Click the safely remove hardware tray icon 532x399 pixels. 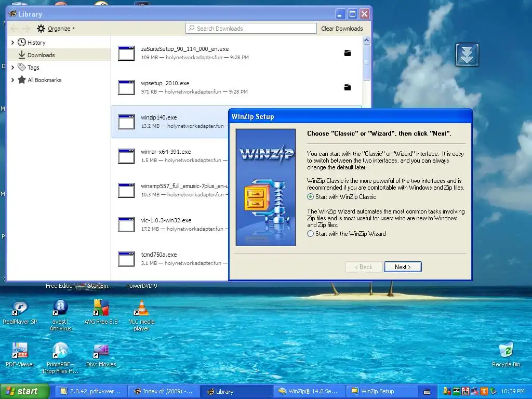(x=493, y=392)
